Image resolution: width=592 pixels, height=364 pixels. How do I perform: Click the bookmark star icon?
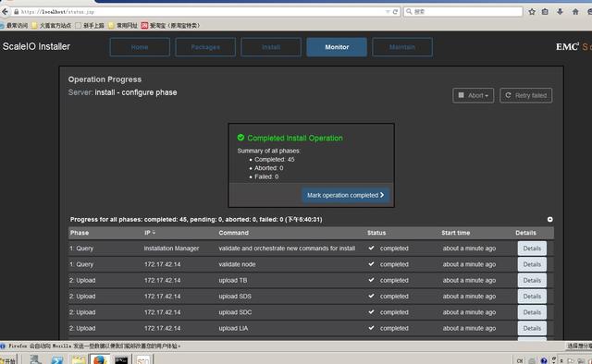532,12
